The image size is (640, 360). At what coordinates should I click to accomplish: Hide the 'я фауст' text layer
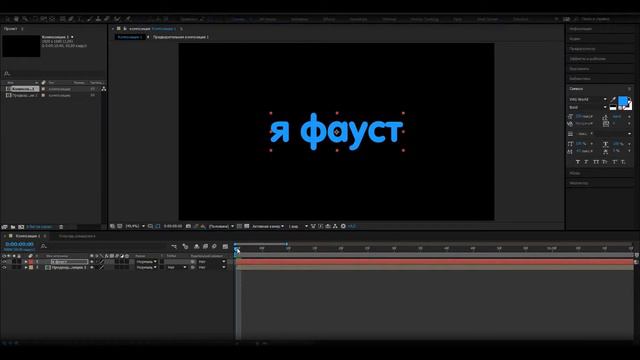(x=4, y=262)
